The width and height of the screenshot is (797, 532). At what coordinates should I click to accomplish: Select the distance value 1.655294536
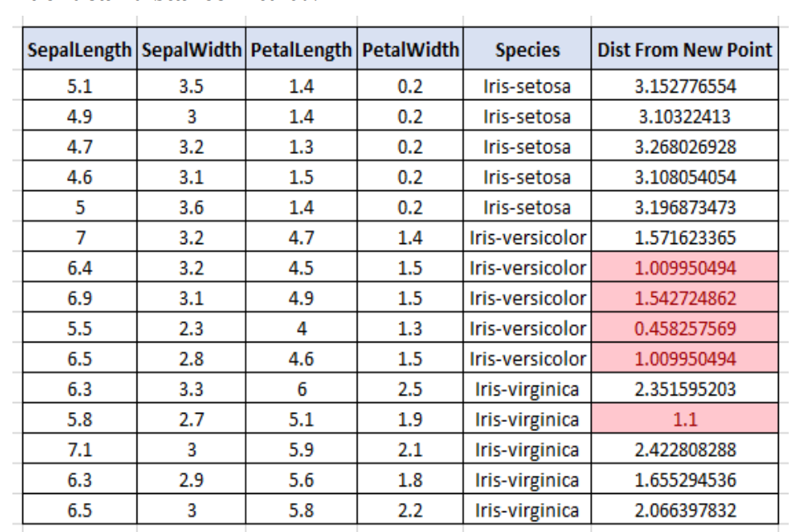click(684, 481)
